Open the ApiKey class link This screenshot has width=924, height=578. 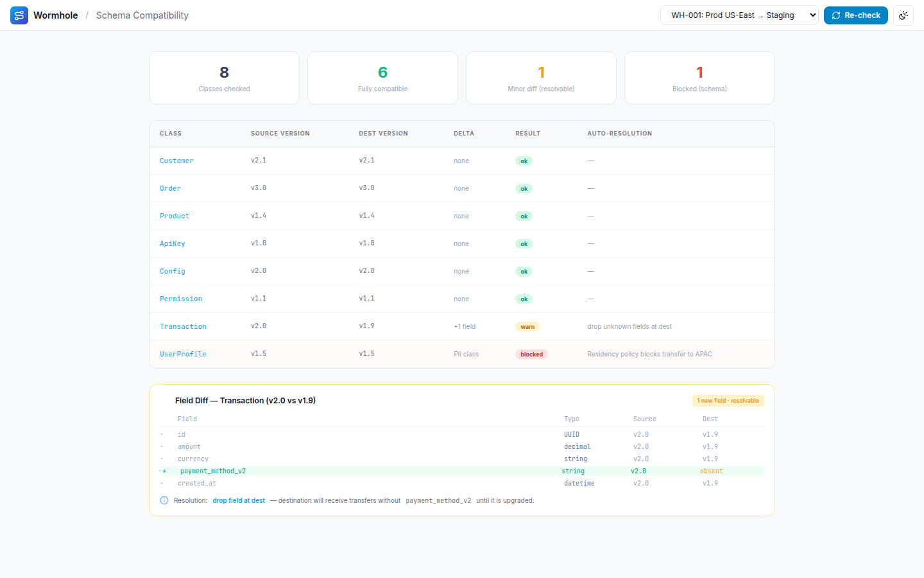point(173,243)
